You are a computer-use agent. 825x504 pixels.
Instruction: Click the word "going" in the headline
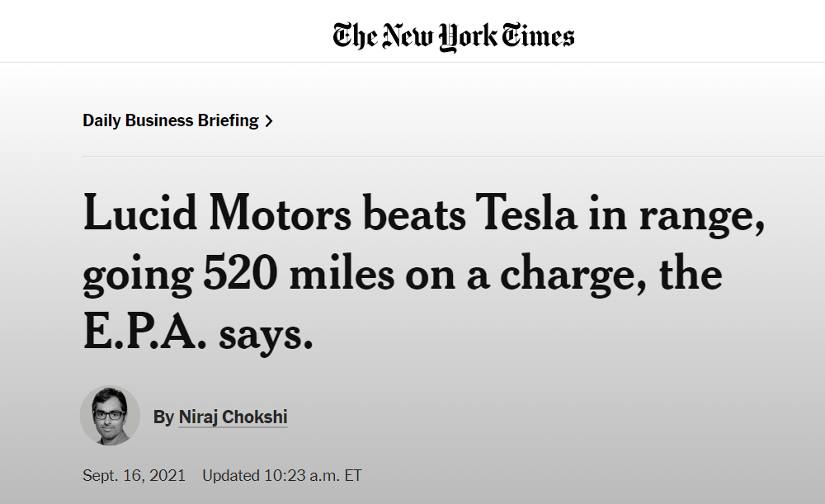point(137,276)
